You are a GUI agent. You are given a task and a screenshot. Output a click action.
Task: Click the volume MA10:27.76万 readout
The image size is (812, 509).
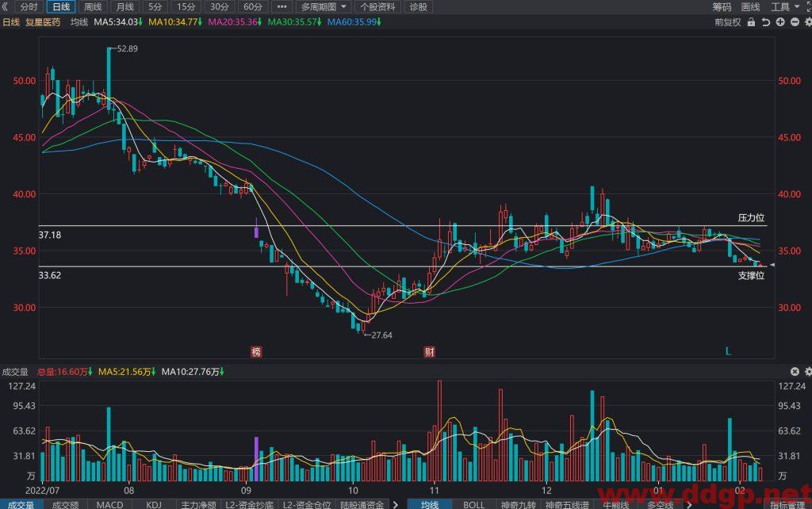pyautogui.click(x=193, y=372)
